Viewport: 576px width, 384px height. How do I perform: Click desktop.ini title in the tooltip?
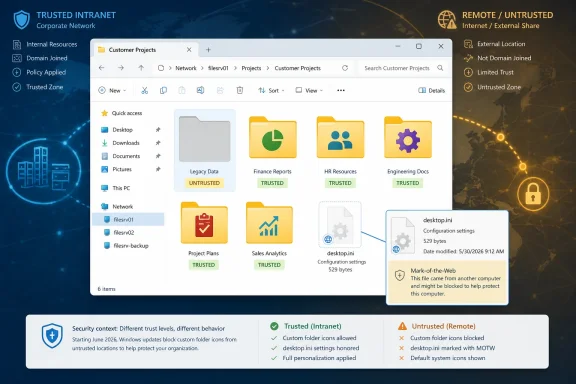tap(438, 220)
